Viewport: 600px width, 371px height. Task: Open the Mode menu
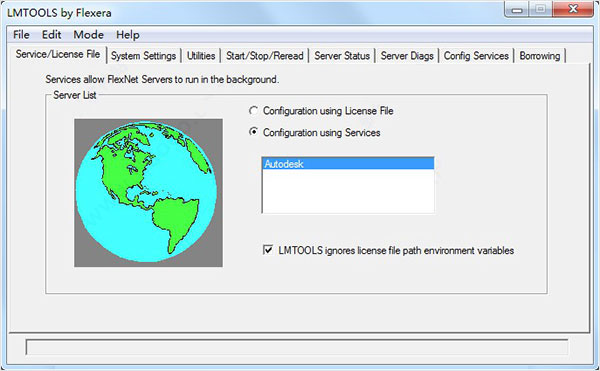pyautogui.click(x=88, y=35)
